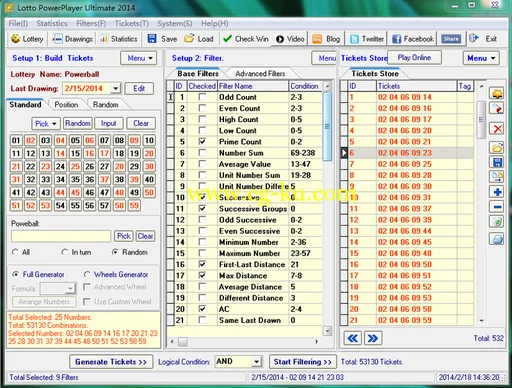Image resolution: width=512 pixels, height=388 pixels.
Task: Open the Tickets Store Menu dropdown
Action: (x=481, y=58)
